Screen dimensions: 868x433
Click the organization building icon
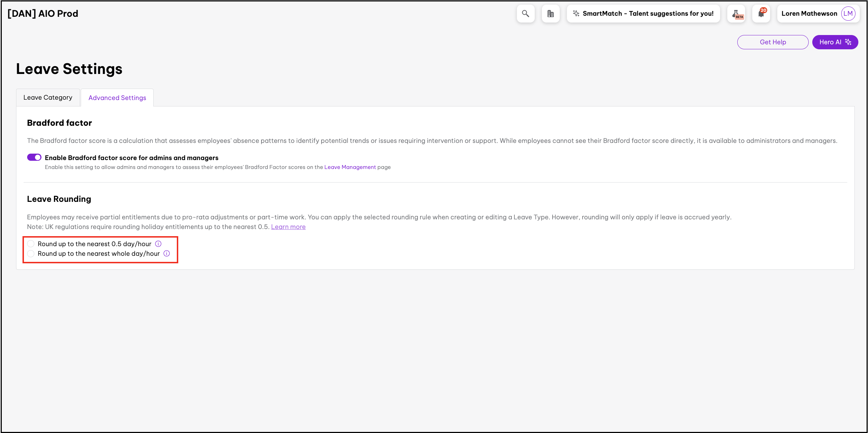[x=550, y=14]
